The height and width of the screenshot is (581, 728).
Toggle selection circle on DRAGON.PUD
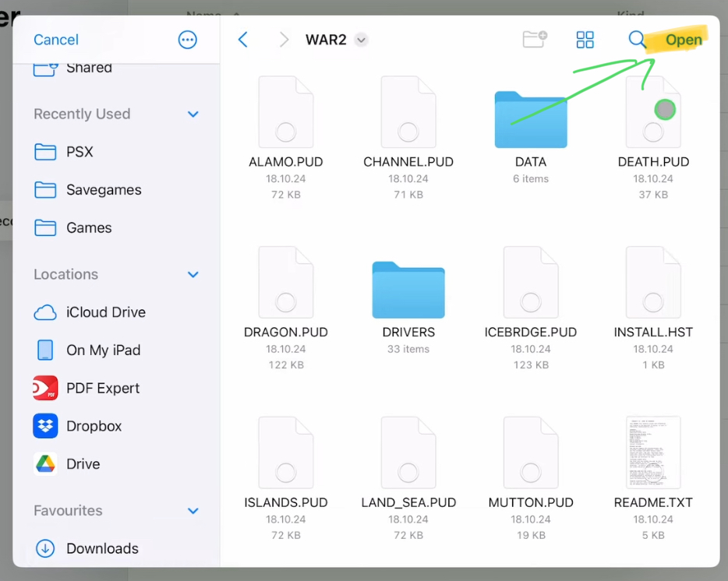pyautogui.click(x=286, y=302)
